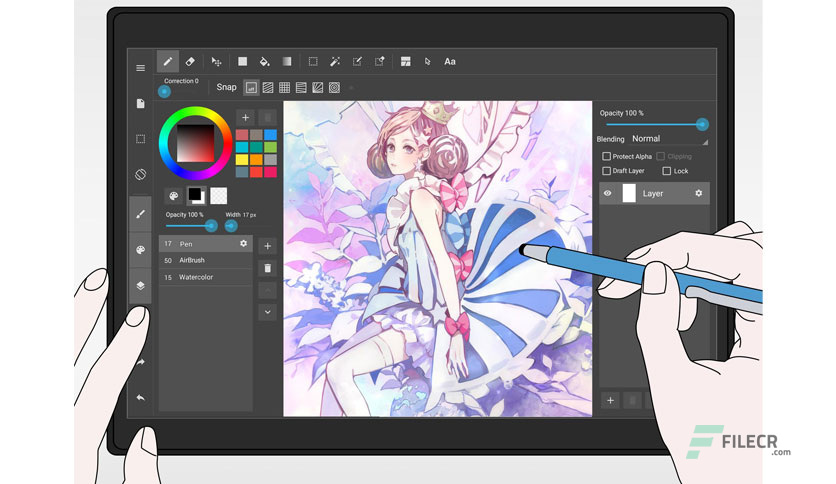Choose the green palette swatch
836x484 pixels.
pyautogui.click(x=271, y=147)
